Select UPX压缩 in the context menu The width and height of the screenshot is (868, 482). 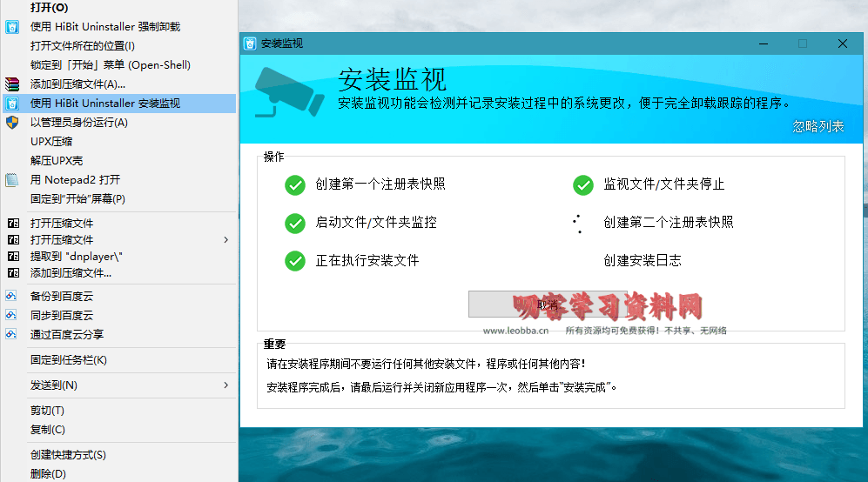pos(51,142)
